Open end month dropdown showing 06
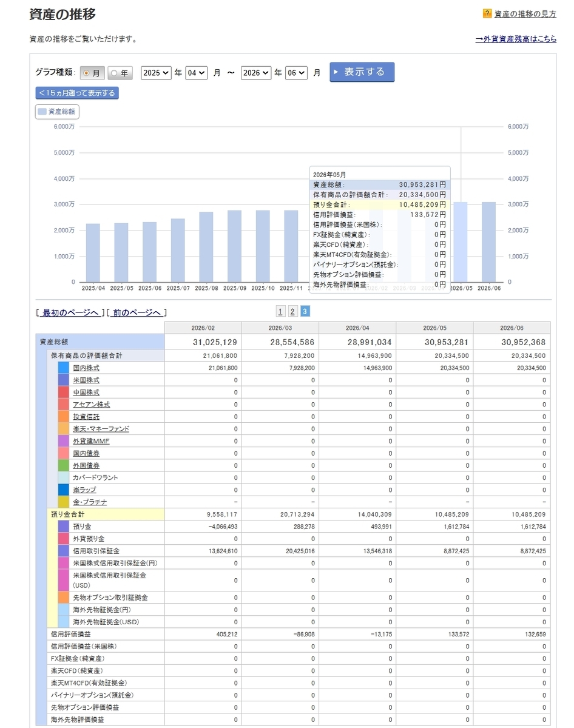Image resolution: width=574 pixels, height=728 pixels. [297, 72]
